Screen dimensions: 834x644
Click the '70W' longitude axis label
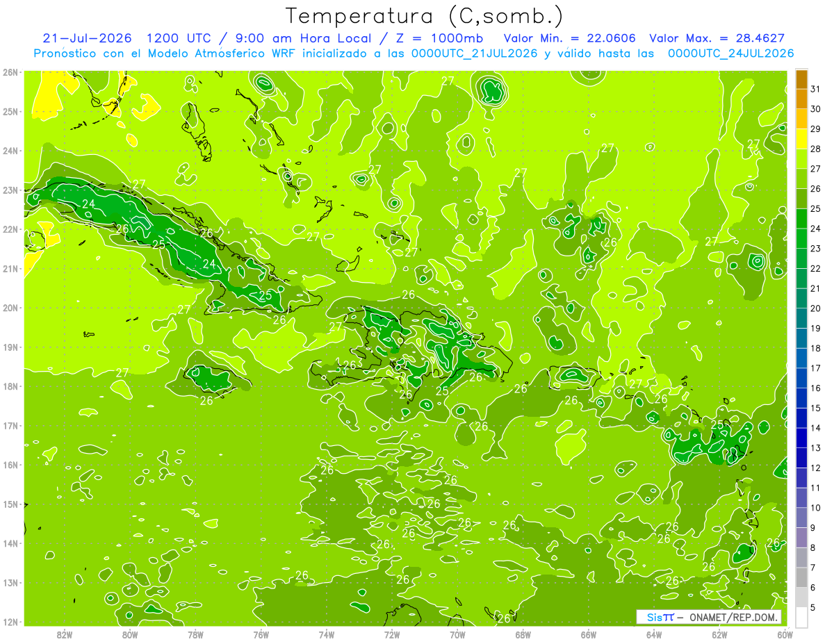click(x=457, y=634)
